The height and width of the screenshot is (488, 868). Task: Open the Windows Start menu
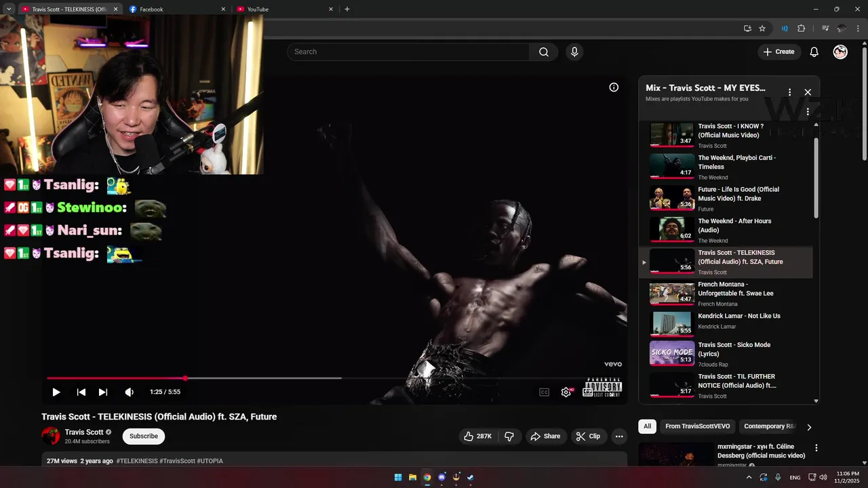[398, 477]
